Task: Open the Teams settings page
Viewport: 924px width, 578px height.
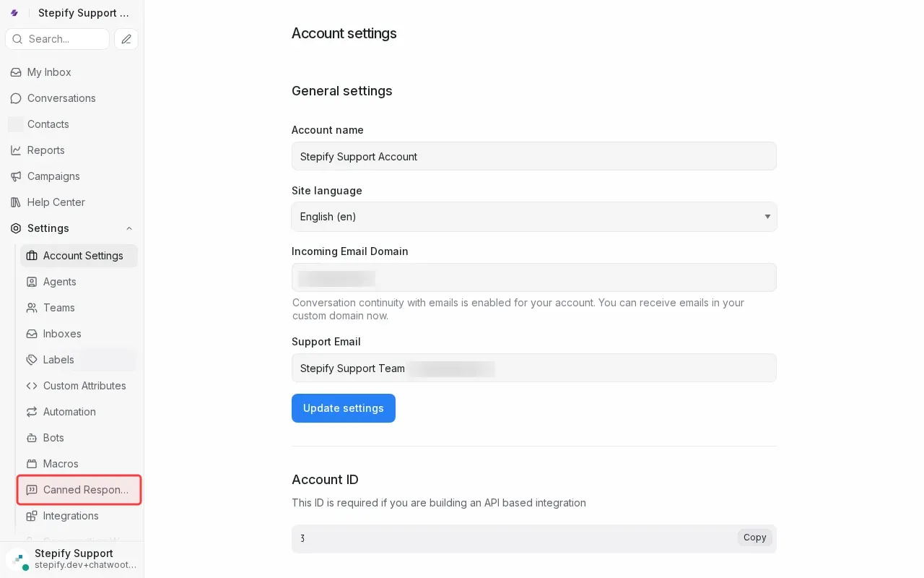Action: (58, 308)
